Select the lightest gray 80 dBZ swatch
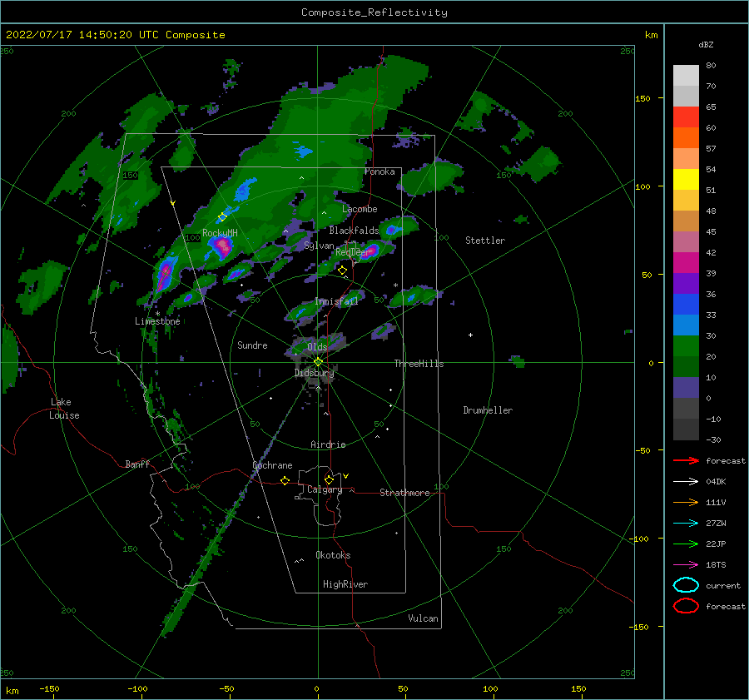 click(686, 76)
